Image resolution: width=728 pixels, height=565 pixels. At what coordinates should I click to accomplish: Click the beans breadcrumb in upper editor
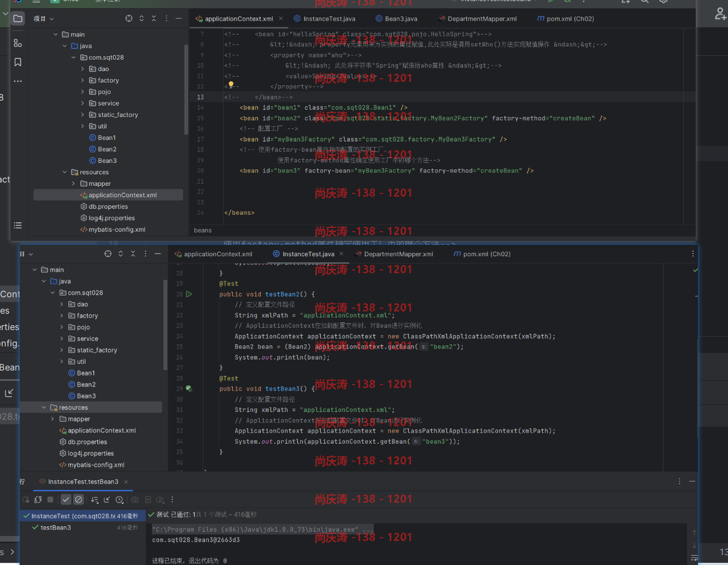coord(203,230)
